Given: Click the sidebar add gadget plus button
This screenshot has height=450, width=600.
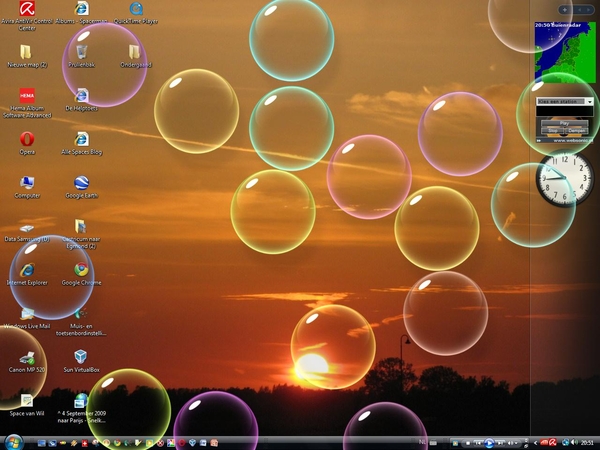Looking at the screenshot, I should point(564,10).
